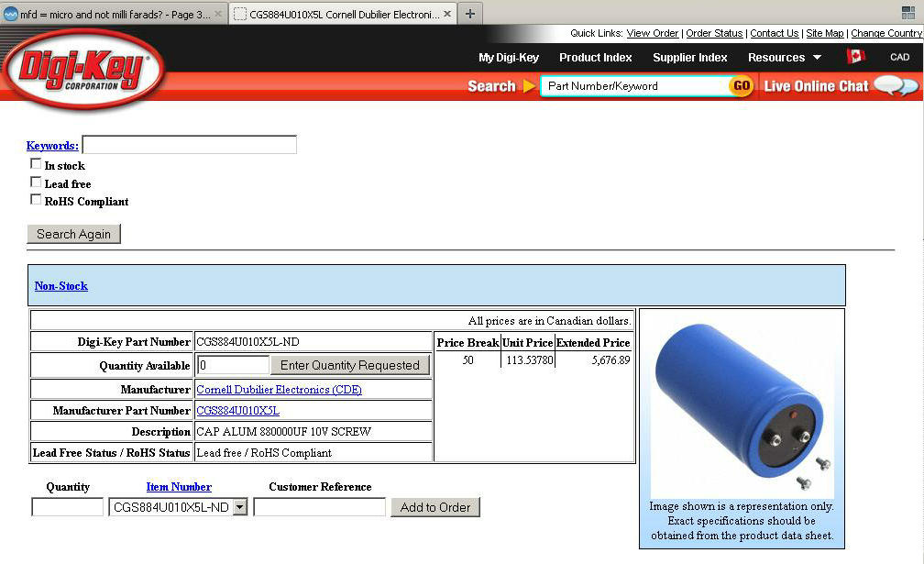Click the Customer Reference input field

point(319,507)
